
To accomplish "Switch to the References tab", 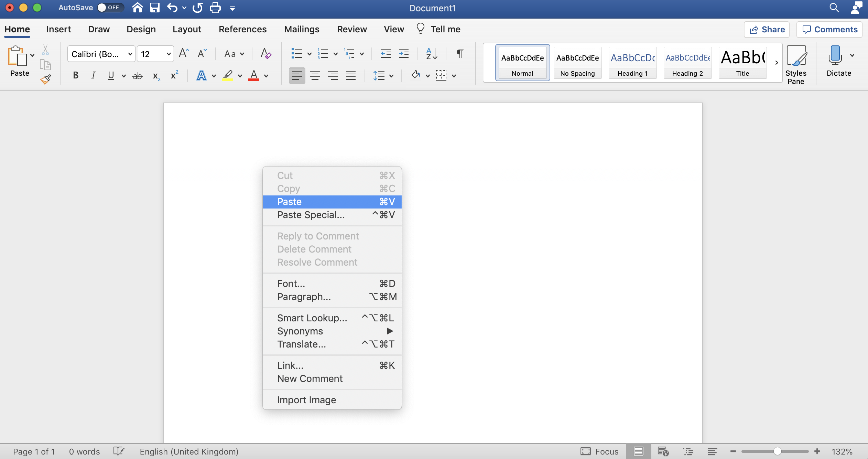I will click(x=242, y=29).
